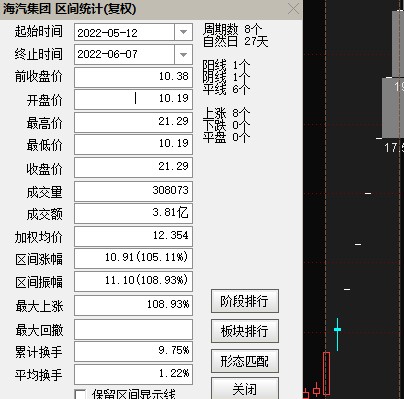Click the 加权均价 field showing 12.354
The height and width of the screenshot is (399, 404).
click(133, 236)
